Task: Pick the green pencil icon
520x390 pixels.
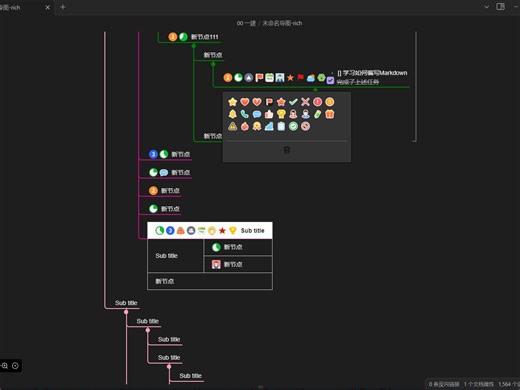Action: [x=317, y=114]
